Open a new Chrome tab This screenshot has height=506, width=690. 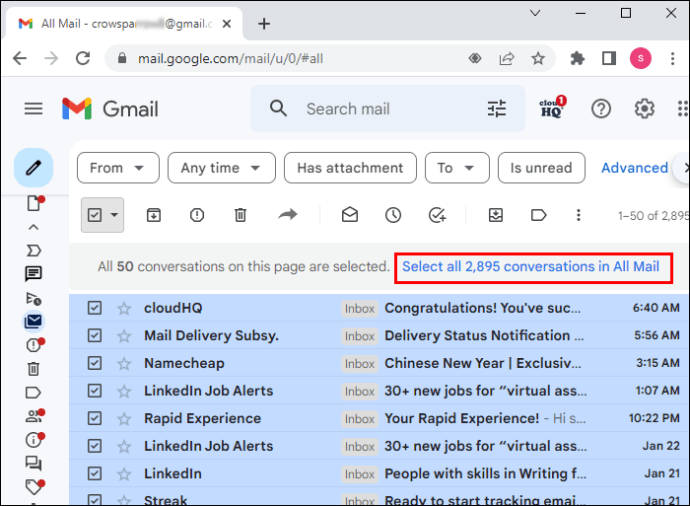(x=264, y=24)
